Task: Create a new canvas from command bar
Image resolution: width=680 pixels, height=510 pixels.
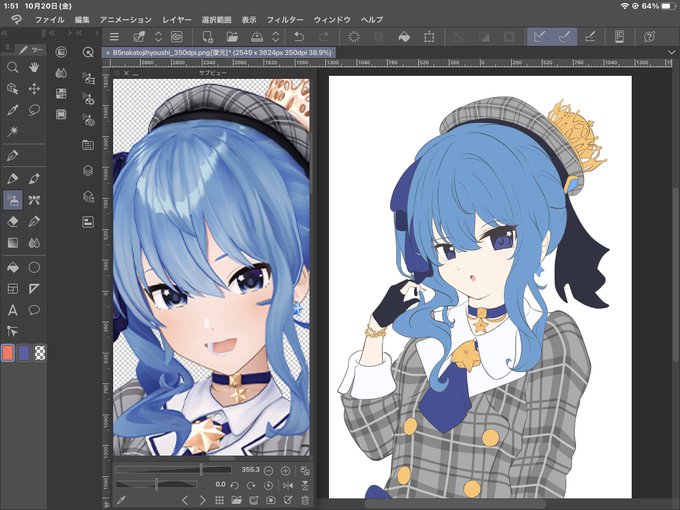Action: coord(208,37)
